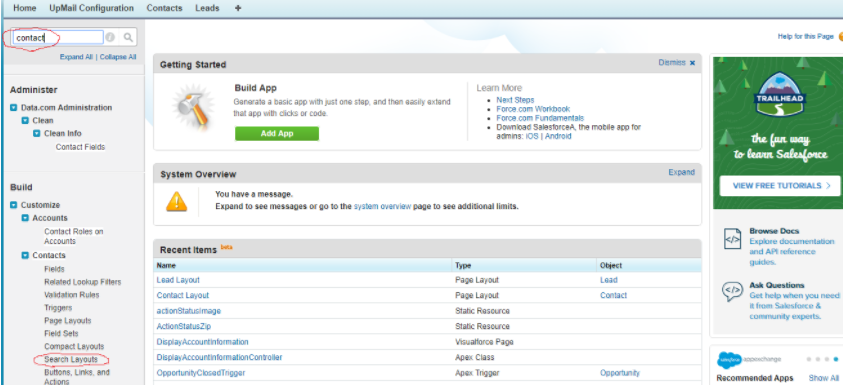Screen dimensions: 847x392
Task: Open Page Layouts under Contacts
Action: [x=68, y=321]
